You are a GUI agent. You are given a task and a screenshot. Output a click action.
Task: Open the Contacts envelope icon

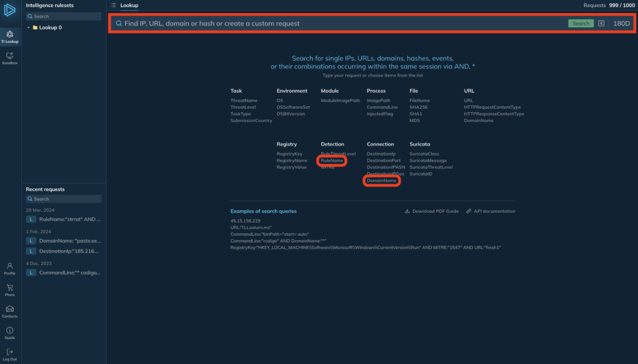tap(10, 311)
